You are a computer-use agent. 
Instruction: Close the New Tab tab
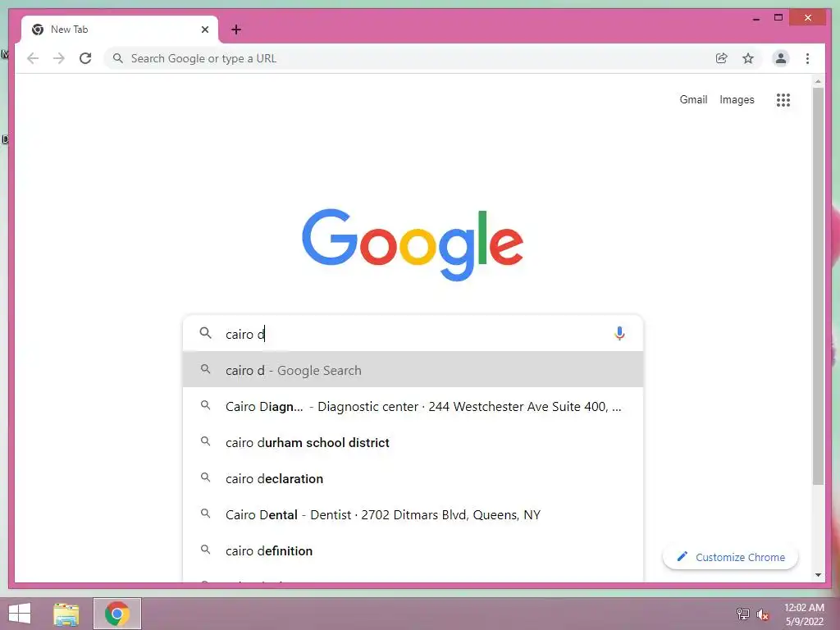[x=204, y=30]
